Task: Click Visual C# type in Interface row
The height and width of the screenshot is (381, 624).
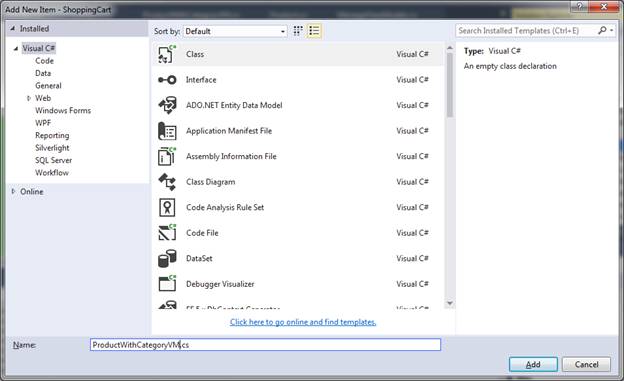Action: (x=412, y=80)
